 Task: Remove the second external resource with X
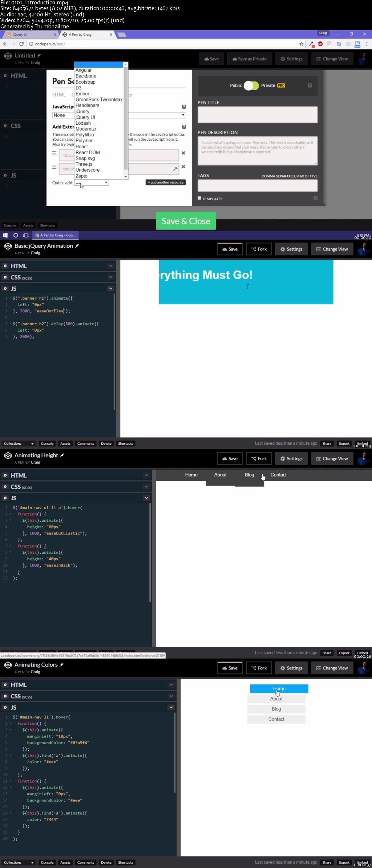[x=183, y=167]
